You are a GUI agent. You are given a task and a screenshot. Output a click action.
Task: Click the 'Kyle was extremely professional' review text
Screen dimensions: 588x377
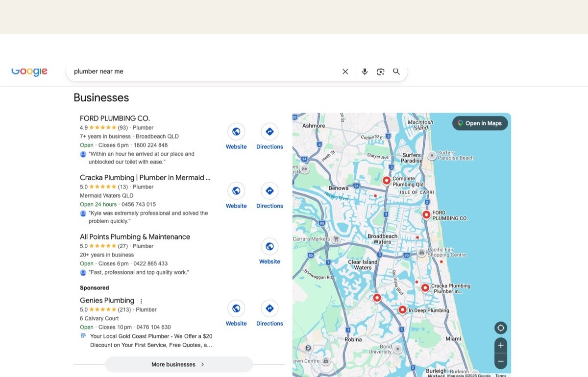148,217
